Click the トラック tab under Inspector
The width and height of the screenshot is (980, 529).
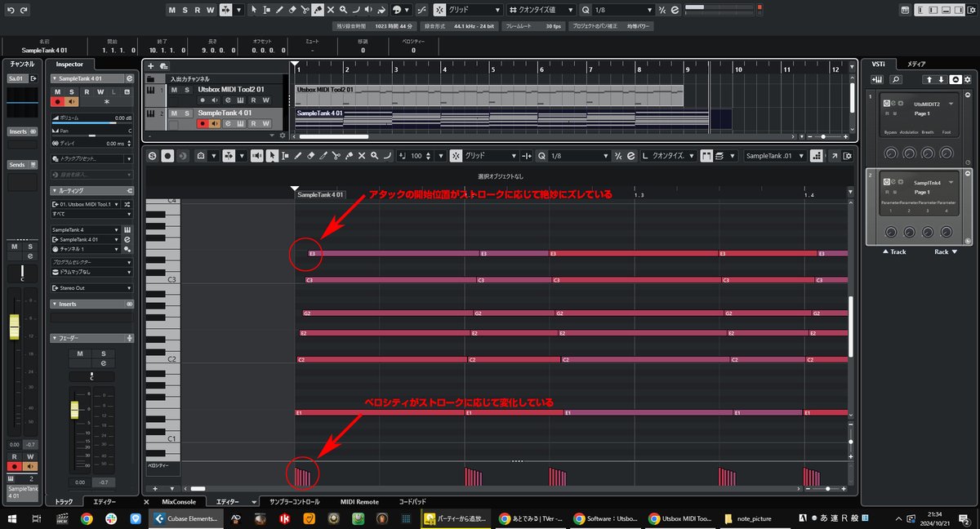click(x=63, y=502)
